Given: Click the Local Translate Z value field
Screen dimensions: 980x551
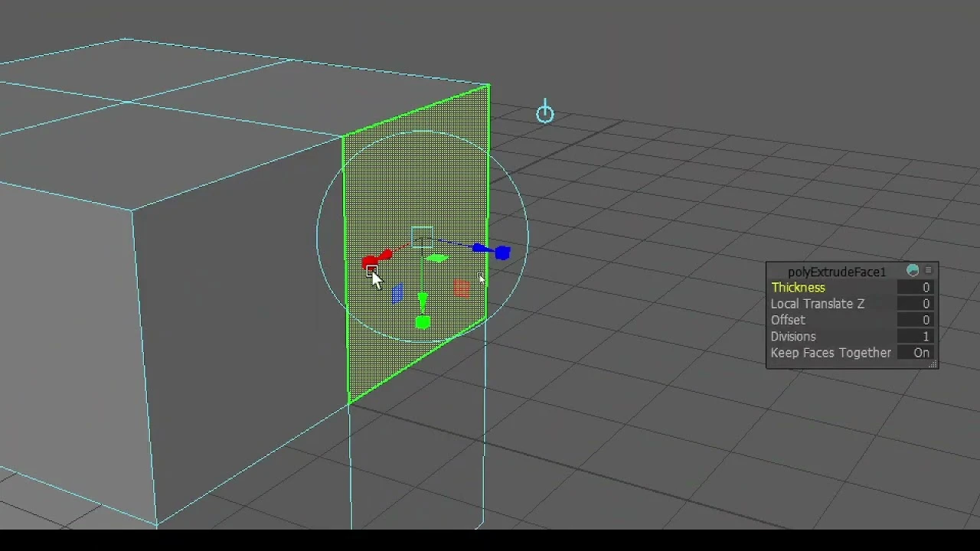Looking at the screenshot, I should point(915,304).
